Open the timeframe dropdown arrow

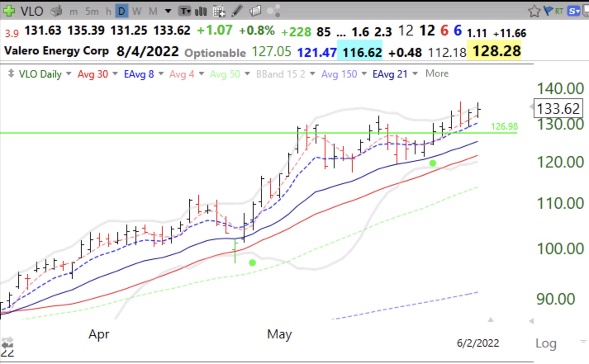tap(168, 11)
